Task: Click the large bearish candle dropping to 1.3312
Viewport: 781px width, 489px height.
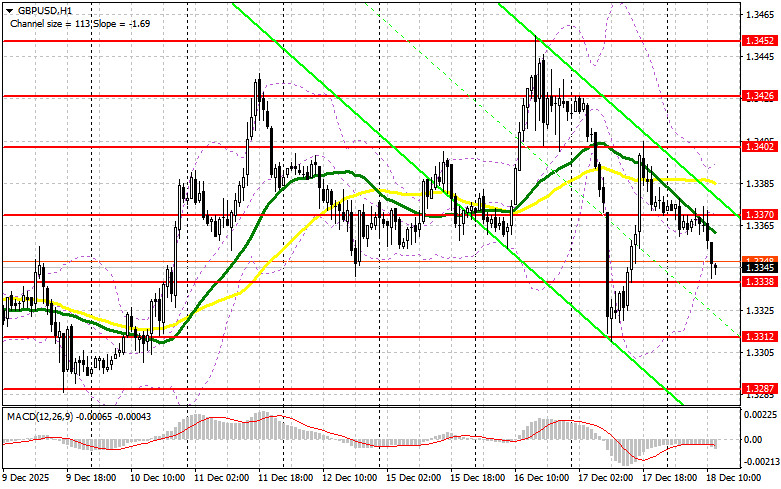Action: 608,271
